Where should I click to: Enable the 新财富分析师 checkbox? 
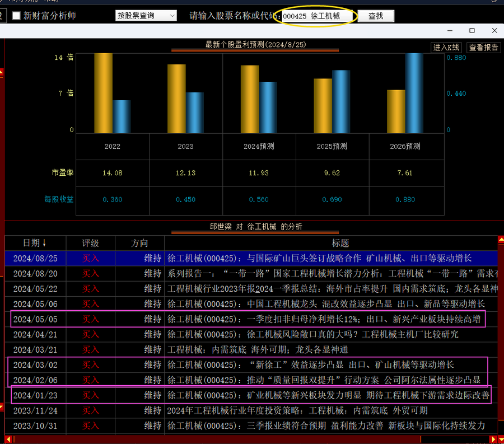[x=16, y=16]
